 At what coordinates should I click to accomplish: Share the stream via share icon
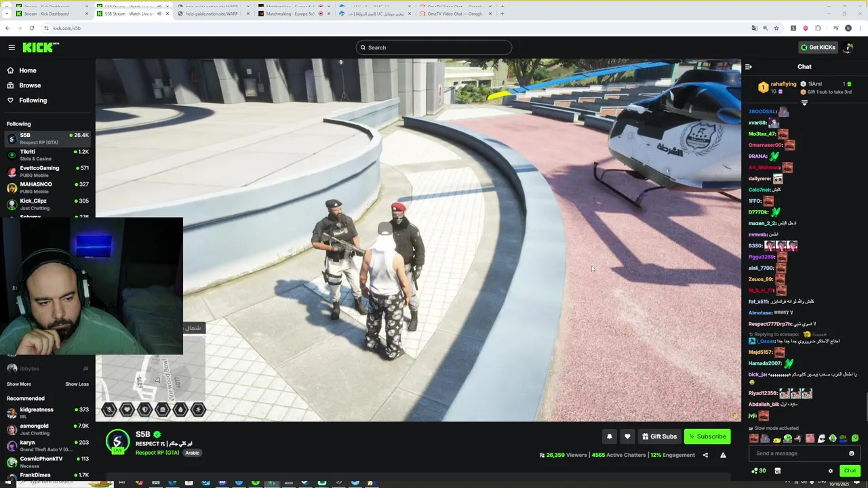pyautogui.click(x=705, y=455)
